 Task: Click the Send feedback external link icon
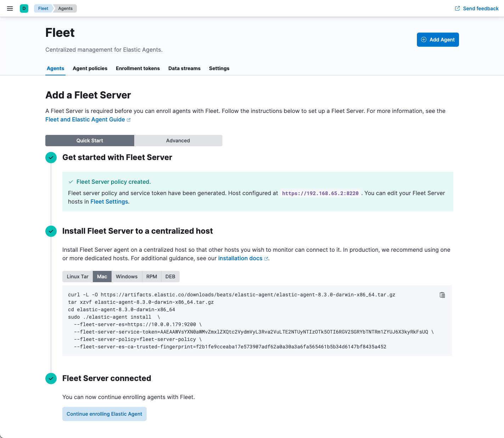(457, 8)
